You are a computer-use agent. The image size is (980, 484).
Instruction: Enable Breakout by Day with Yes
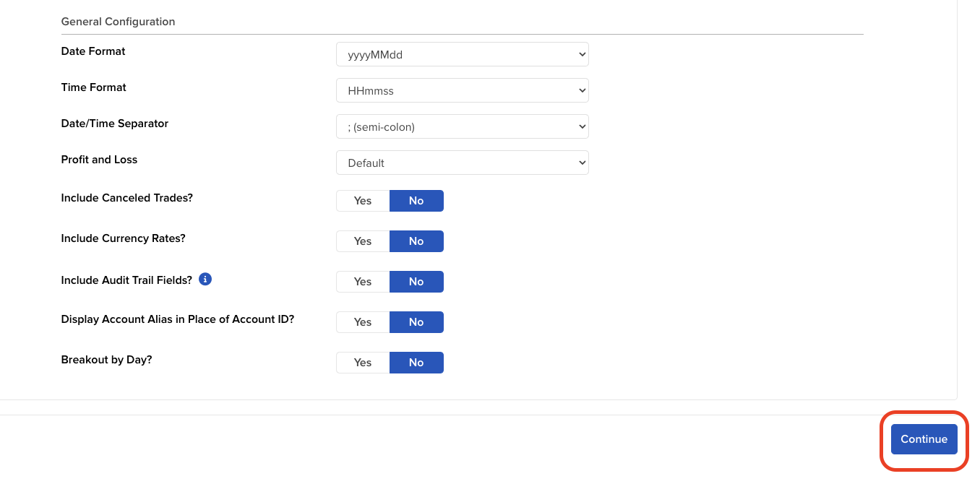click(363, 363)
